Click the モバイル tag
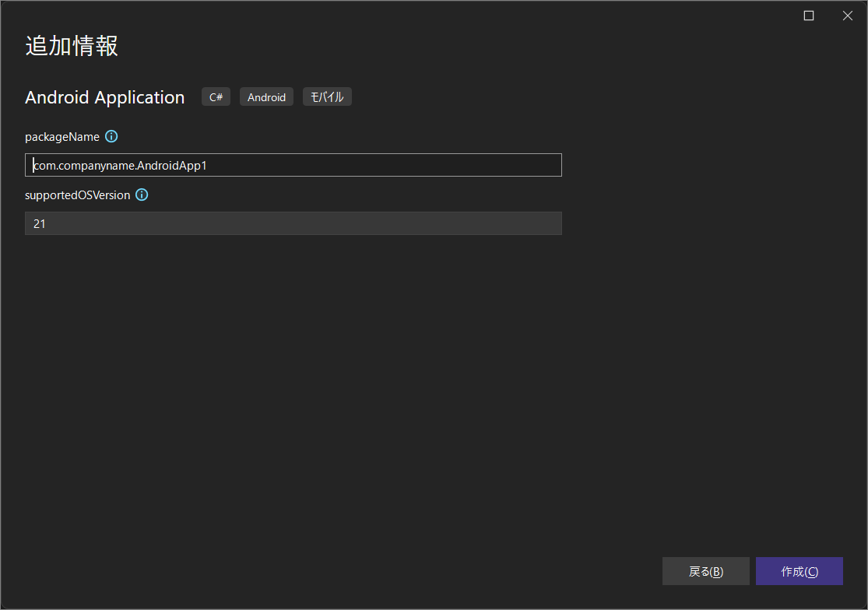This screenshot has height=610, width=868. (327, 96)
